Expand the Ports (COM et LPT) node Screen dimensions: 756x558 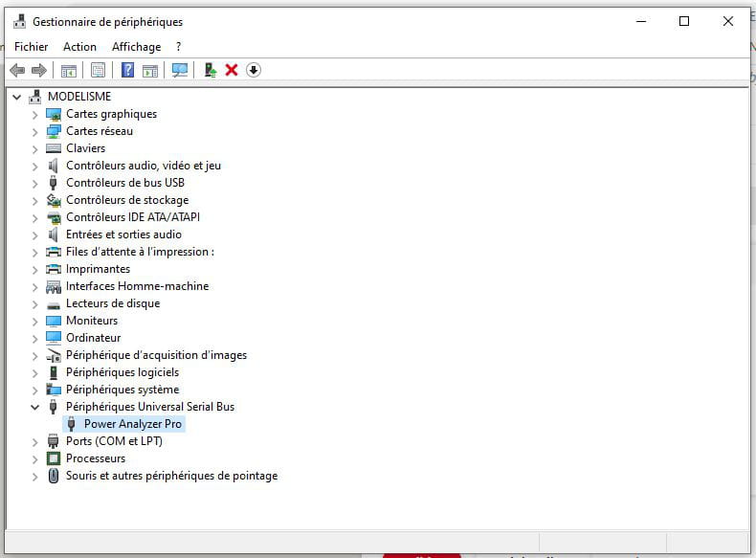pyautogui.click(x=34, y=442)
